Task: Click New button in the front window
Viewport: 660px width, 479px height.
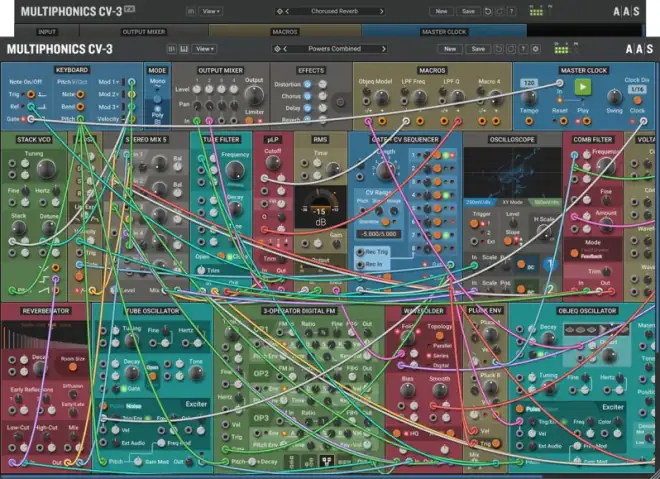Action: [450, 49]
